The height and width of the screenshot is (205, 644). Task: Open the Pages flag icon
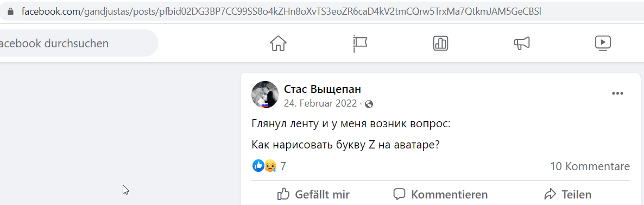point(360,43)
